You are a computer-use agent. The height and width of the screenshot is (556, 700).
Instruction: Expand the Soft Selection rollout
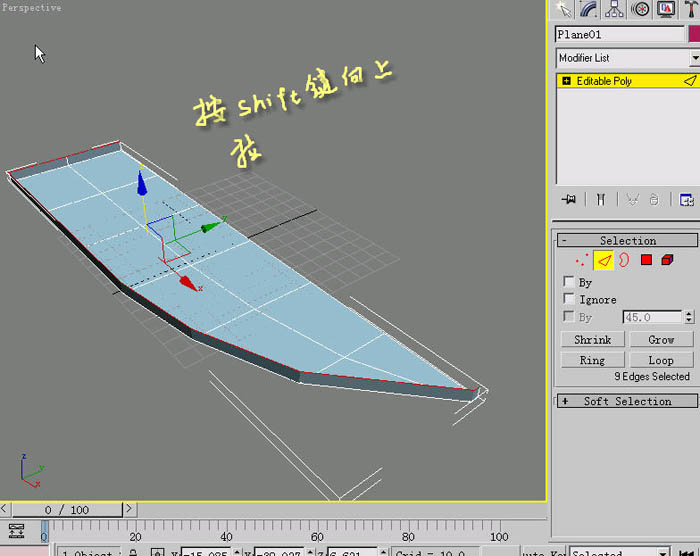pyautogui.click(x=627, y=401)
